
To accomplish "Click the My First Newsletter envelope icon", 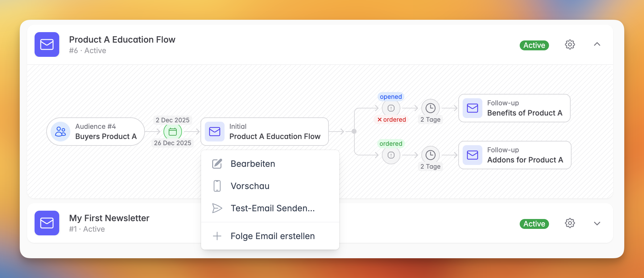I will 47,223.
